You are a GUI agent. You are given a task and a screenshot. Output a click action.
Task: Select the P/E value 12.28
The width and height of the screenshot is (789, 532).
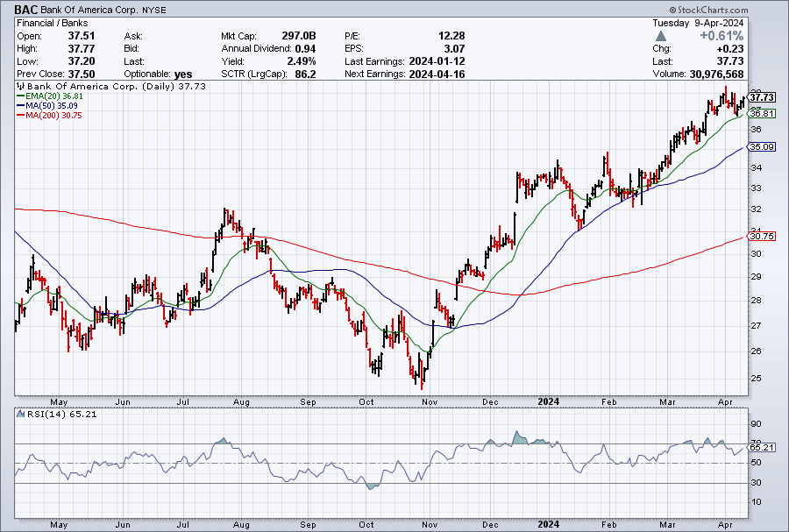[x=451, y=36]
